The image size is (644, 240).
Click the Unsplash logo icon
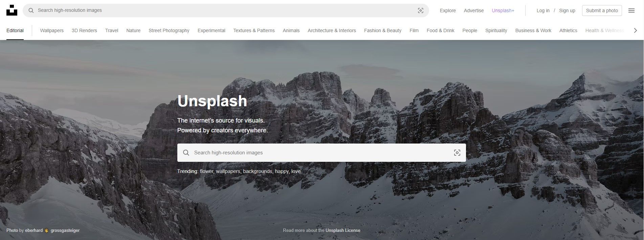pos(12,10)
